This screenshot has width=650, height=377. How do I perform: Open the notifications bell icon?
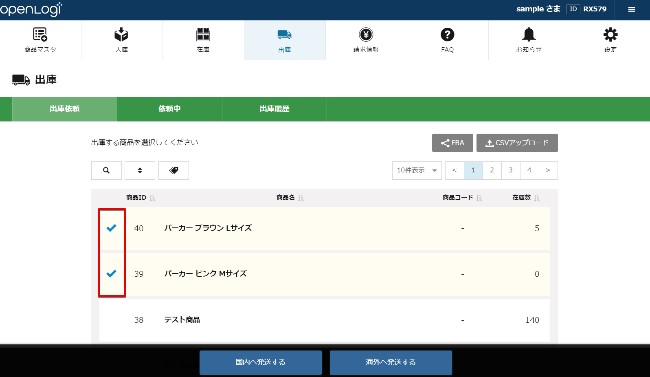click(529, 34)
